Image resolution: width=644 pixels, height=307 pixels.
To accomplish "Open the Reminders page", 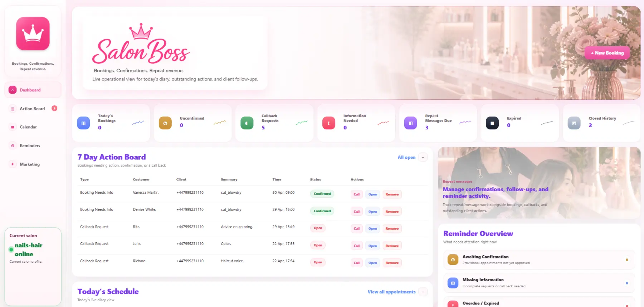I will (x=33, y=146).
